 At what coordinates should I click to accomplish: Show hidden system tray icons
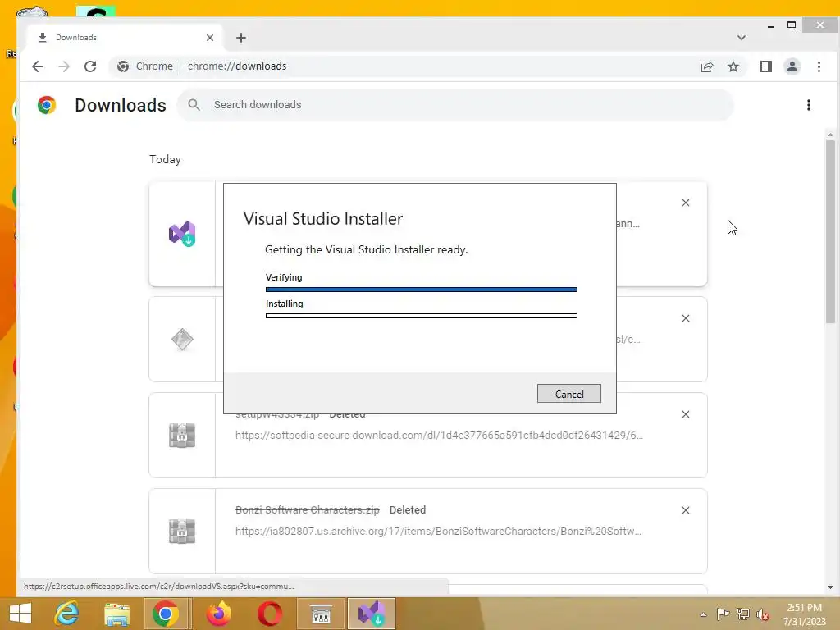pyautogui.click(x=703, y=615)
